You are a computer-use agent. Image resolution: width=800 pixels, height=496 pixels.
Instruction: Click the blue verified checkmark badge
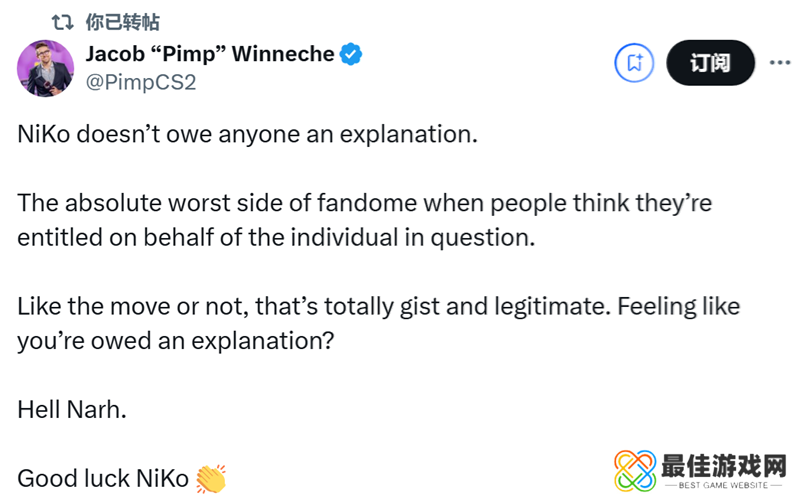tap(350, 54)
